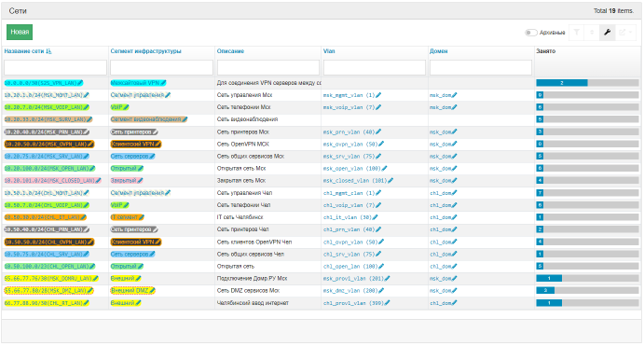Edit pencil next to 10.20.1.0/24(MSK_MGMT_LAN)

click(87, 95)
